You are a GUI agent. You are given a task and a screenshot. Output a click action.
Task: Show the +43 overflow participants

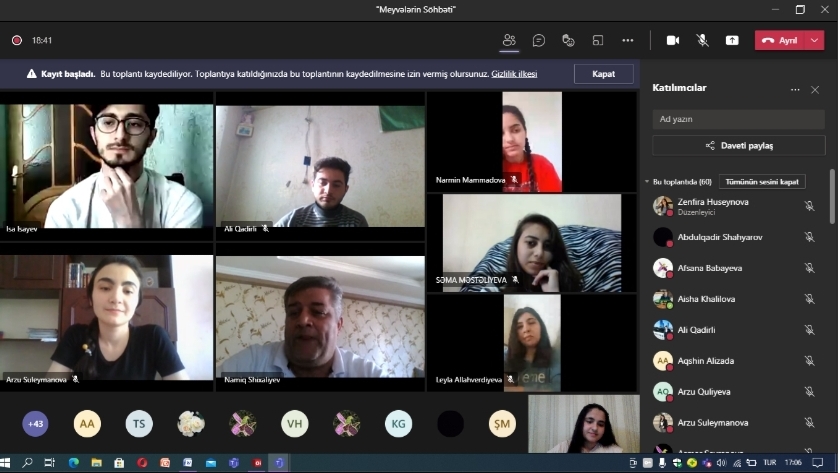pyautogui.click(x=36, y=424)
